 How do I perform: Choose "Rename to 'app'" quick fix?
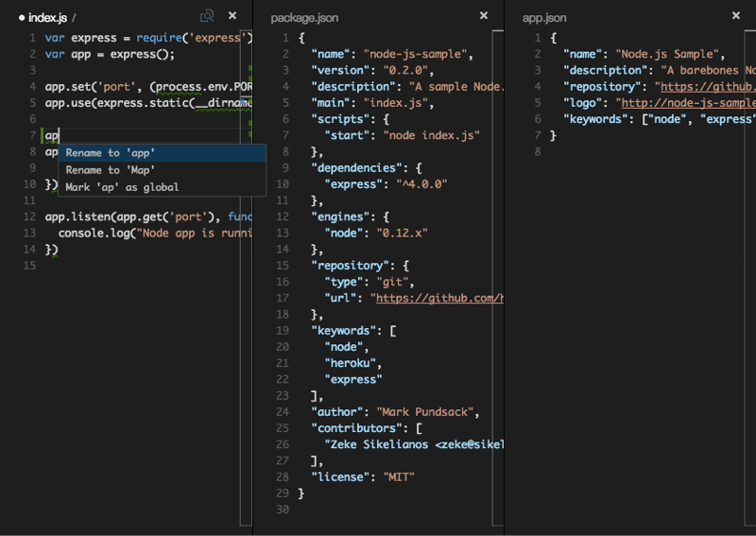111,153
